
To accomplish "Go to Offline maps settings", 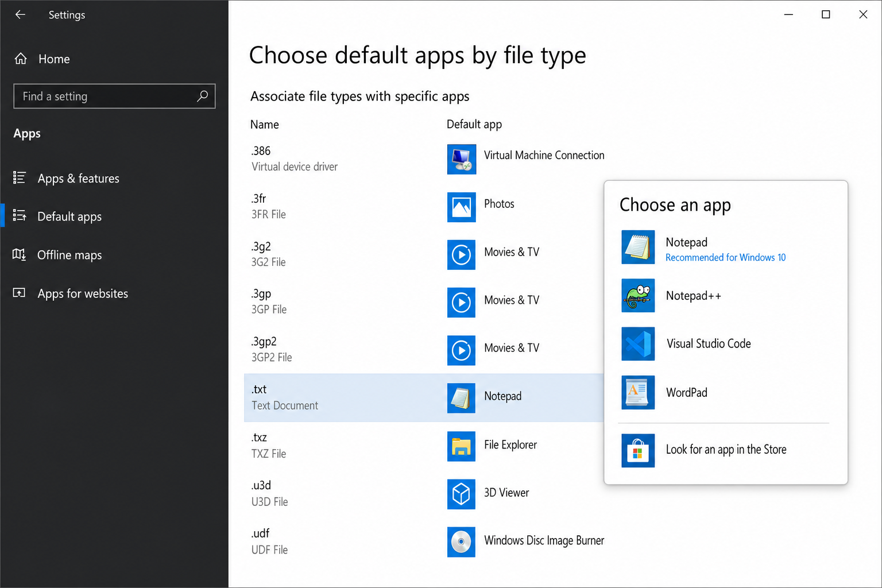I will [69, 255].
